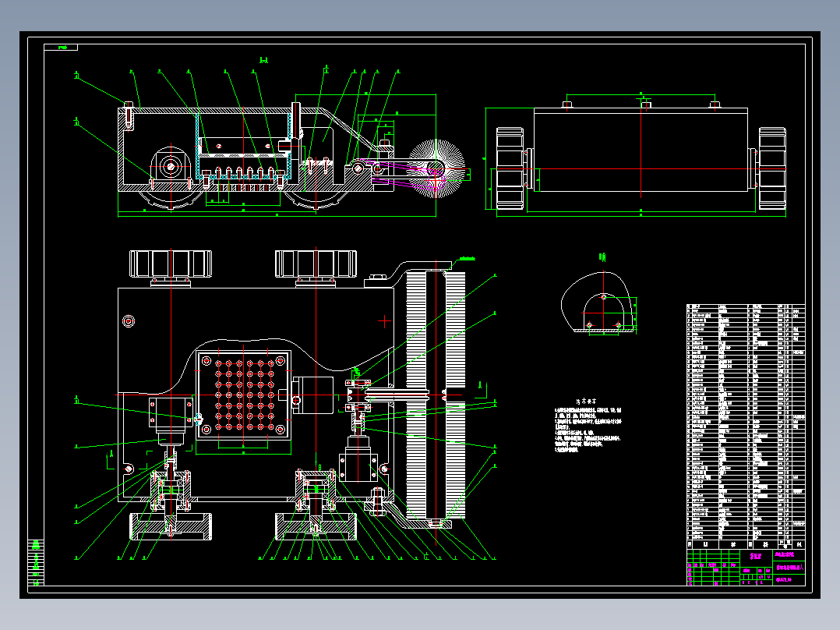Click the upper-left wheel in the plan view
840x630 pixels.
[x=171, y=264]
